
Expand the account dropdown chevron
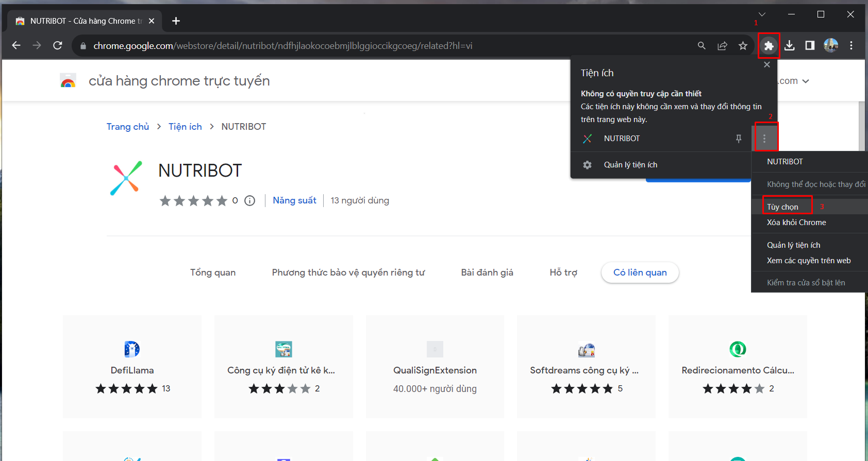[806, 81]
